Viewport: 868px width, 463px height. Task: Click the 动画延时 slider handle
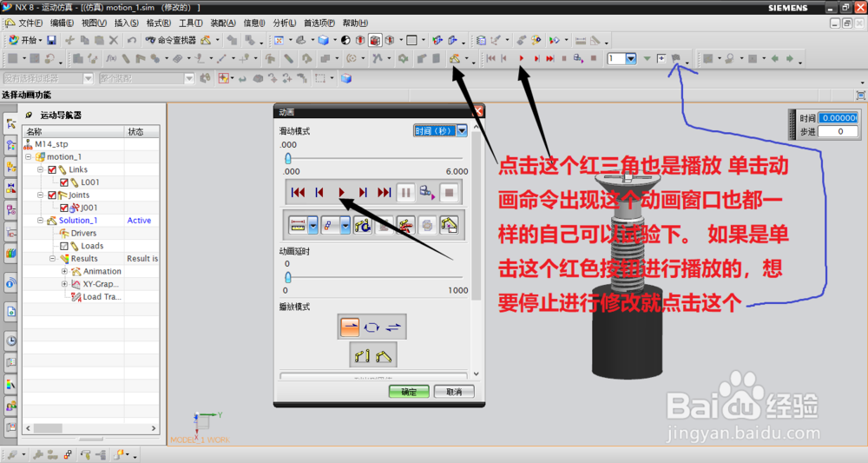tap(287, 276)
